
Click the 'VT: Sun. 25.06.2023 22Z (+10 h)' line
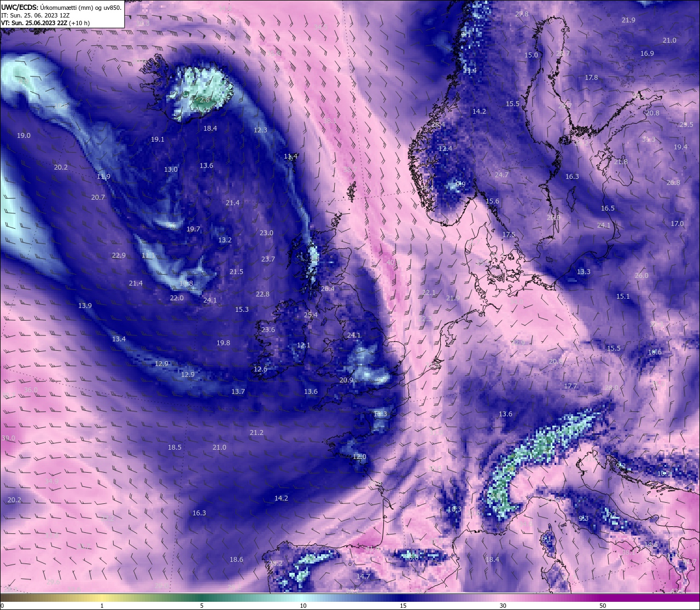(x=45, y=23)
